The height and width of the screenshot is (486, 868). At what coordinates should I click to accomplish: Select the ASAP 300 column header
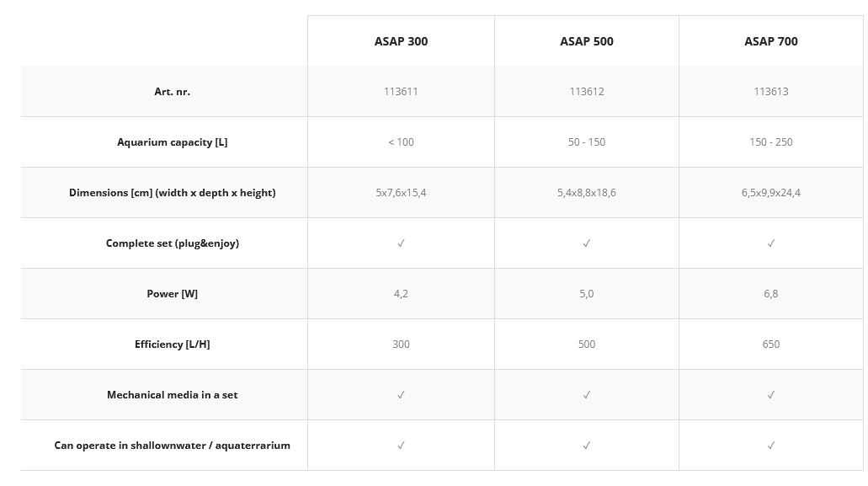point(401,41)
